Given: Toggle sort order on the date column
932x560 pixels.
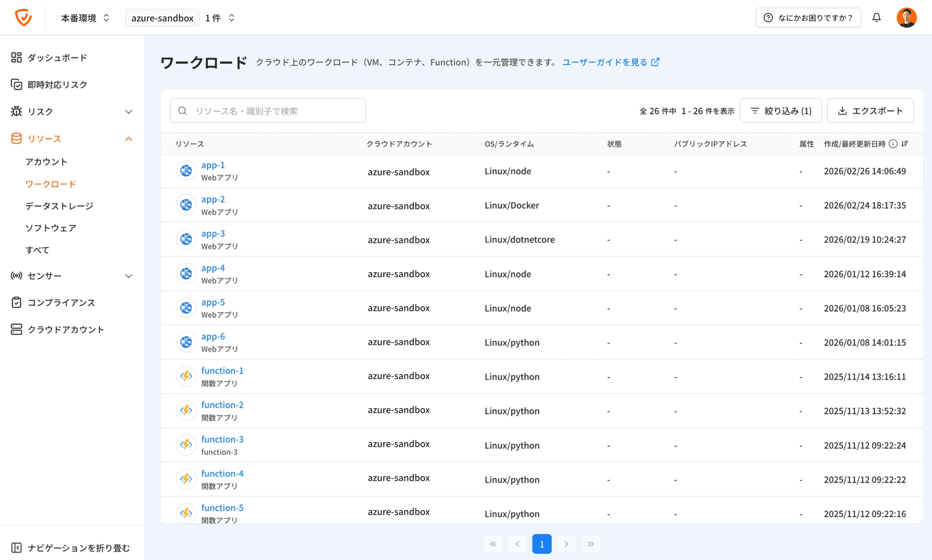Looking at the screenshot, I should [x=905, y=144].
